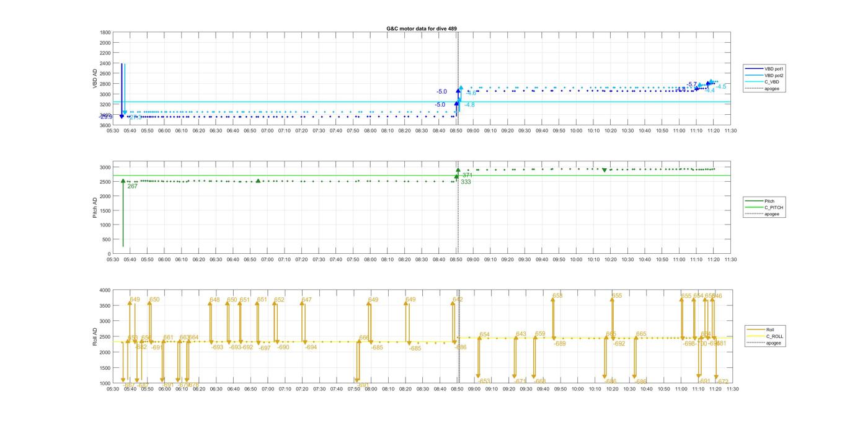Click 11:30 tick under the VBD plot
Screen dimensions: 868x430
pos(730,130)
